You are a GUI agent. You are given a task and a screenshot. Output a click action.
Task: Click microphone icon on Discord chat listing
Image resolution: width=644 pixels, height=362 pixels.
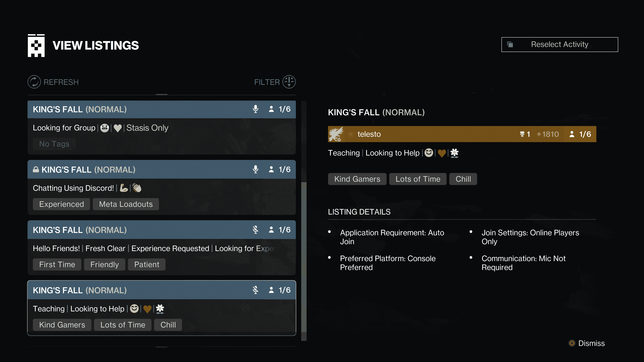coord(255,169)
